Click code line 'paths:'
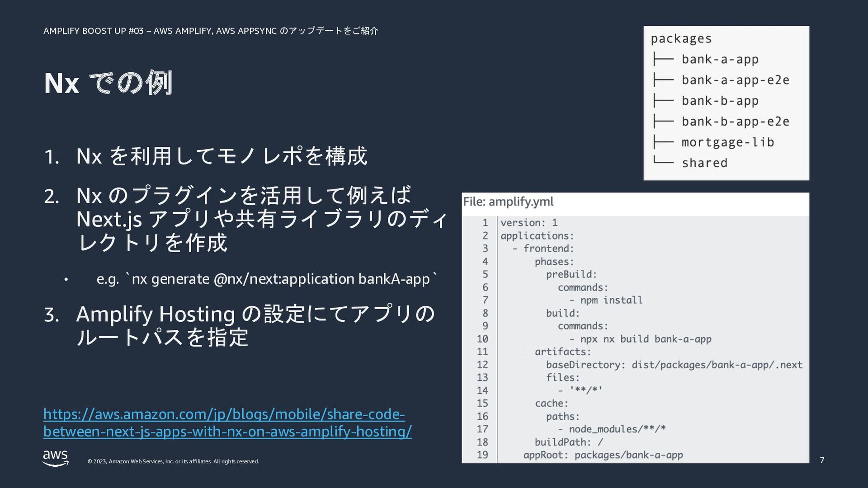868x488 pixels. (x=563, y=416)
